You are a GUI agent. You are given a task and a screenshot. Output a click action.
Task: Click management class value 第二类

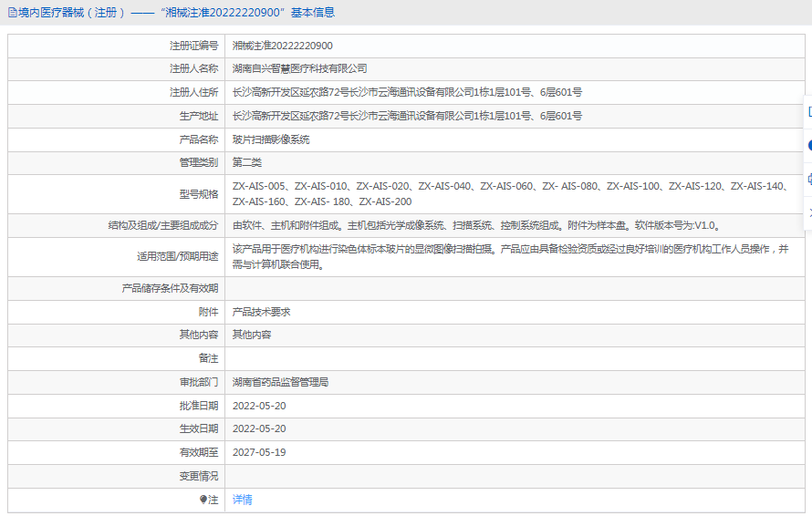click(x=247, y=162)
